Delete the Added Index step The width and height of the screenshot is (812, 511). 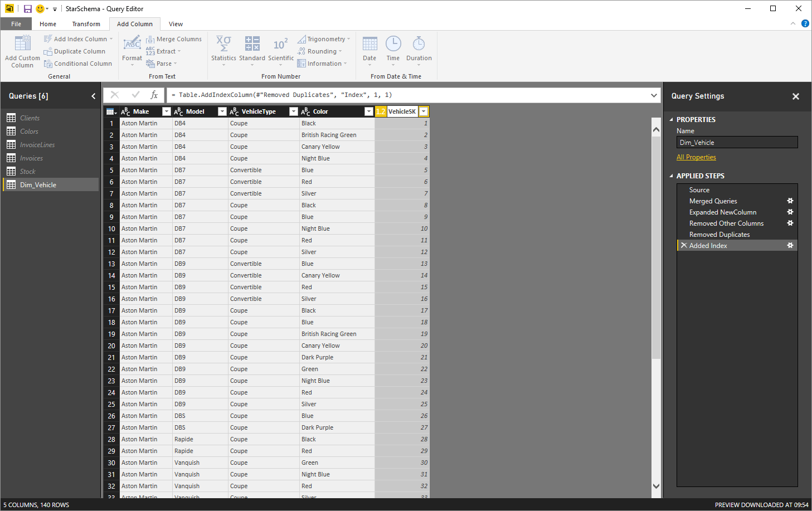[684, 245]
